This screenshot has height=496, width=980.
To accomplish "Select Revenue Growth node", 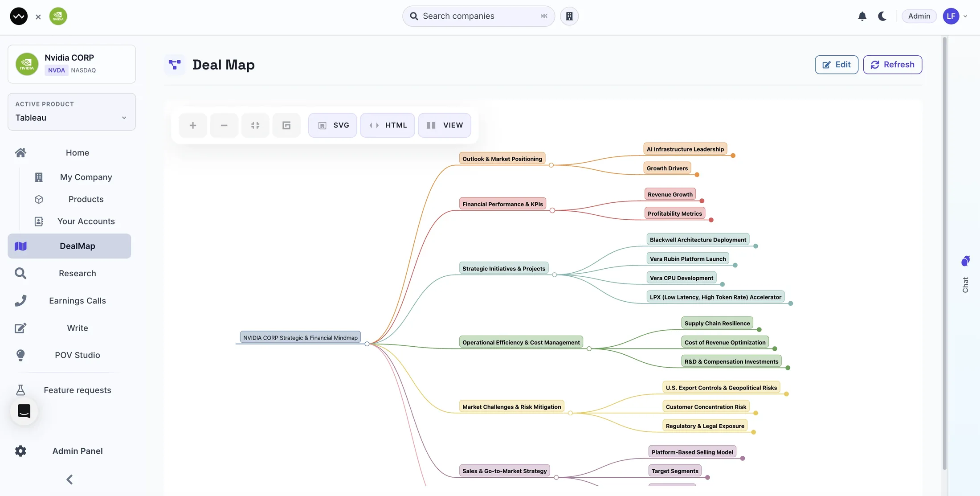I will 670,195.
